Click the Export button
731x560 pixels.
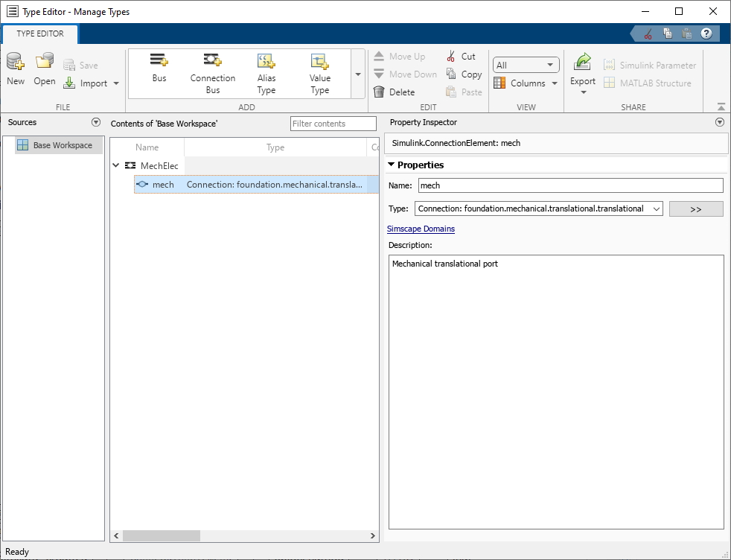tap(583, 74)
